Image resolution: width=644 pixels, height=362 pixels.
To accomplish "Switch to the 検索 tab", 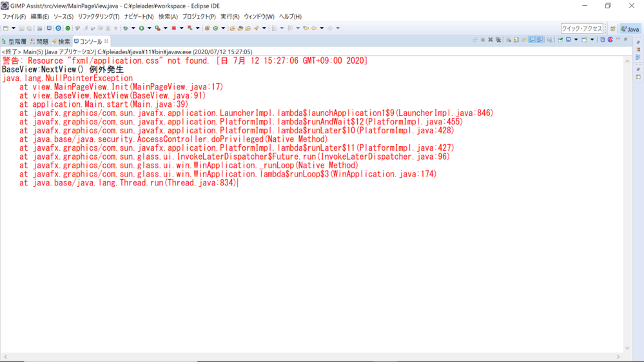I will click(61, 41).
